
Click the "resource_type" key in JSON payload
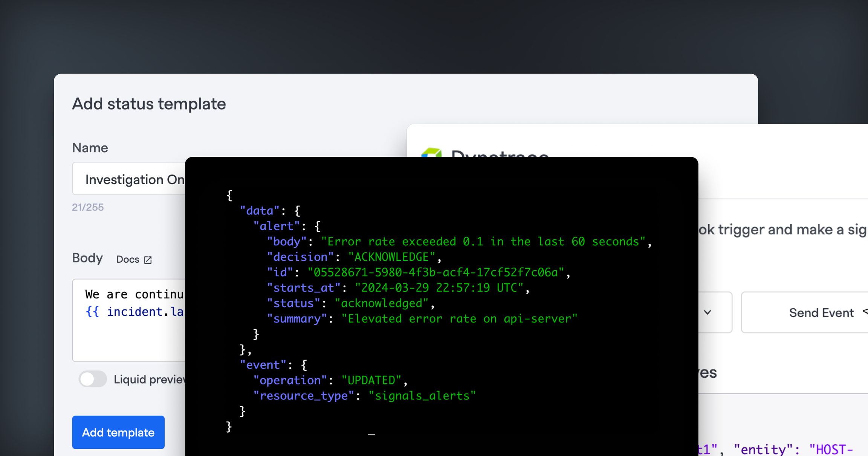pos(304,396)
